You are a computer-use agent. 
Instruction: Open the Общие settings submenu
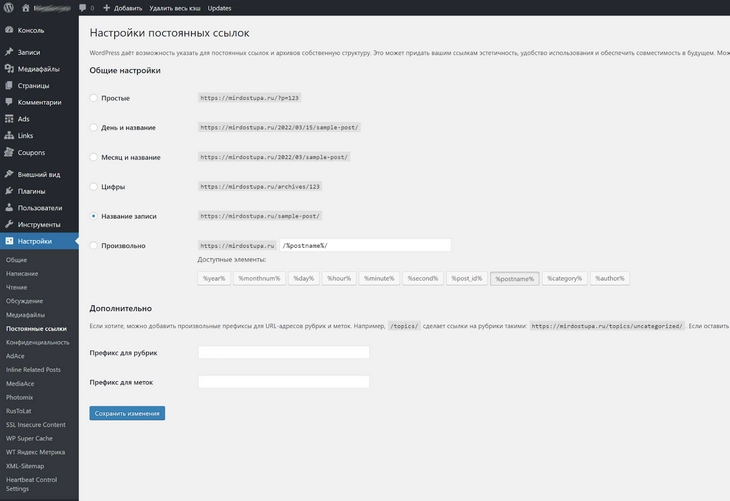16,260
